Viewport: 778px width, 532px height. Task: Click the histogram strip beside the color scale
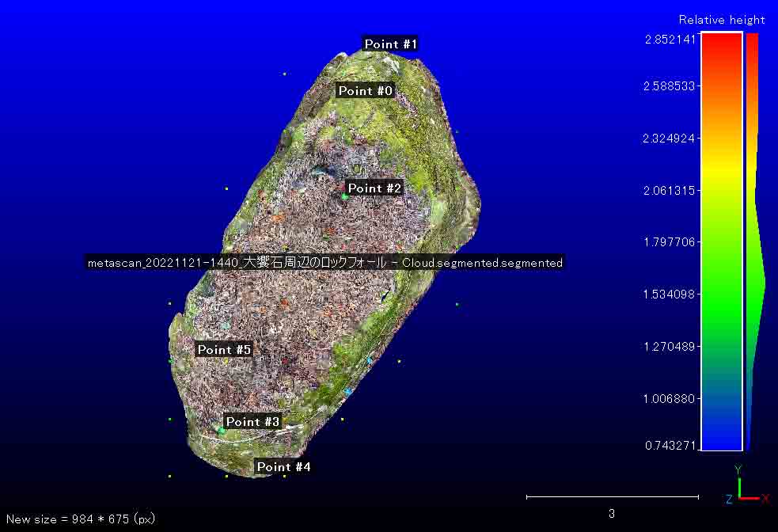point(754,241)
